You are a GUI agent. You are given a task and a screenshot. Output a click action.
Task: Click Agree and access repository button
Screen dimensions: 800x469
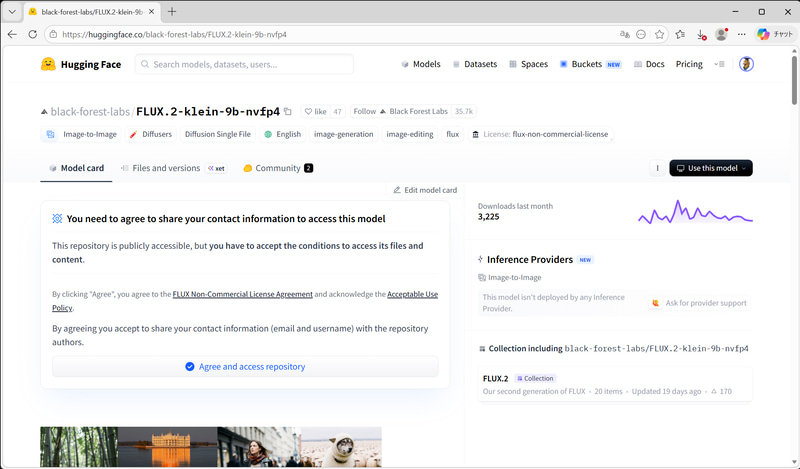pos(245,367)
